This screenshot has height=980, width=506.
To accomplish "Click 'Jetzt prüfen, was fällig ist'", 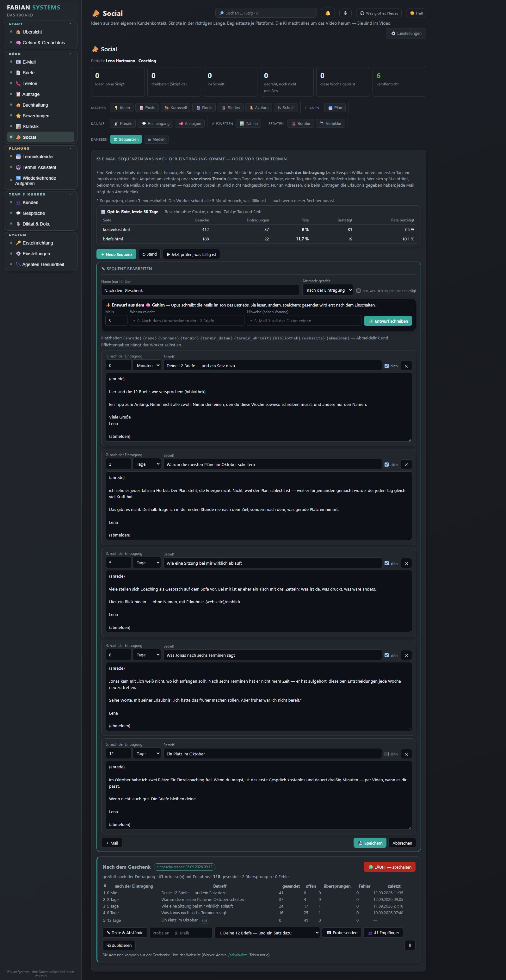I will [x=191, y=254].
